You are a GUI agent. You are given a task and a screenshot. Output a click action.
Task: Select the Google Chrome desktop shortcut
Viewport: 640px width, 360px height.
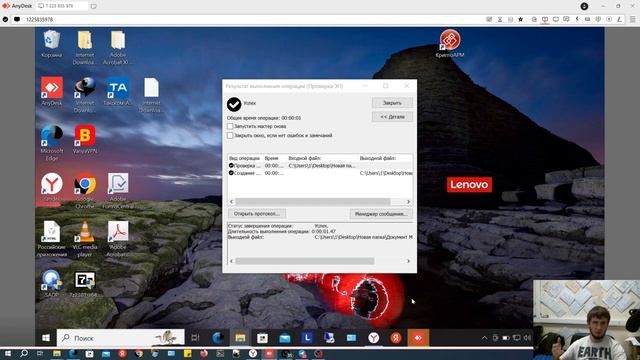click(85, 190)
